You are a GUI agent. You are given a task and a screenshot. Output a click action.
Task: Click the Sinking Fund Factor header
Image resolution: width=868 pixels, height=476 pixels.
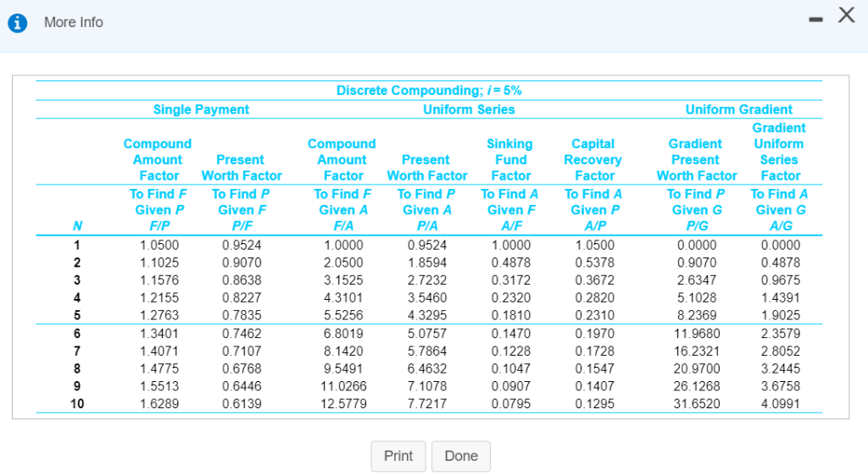tap(509, 160)
